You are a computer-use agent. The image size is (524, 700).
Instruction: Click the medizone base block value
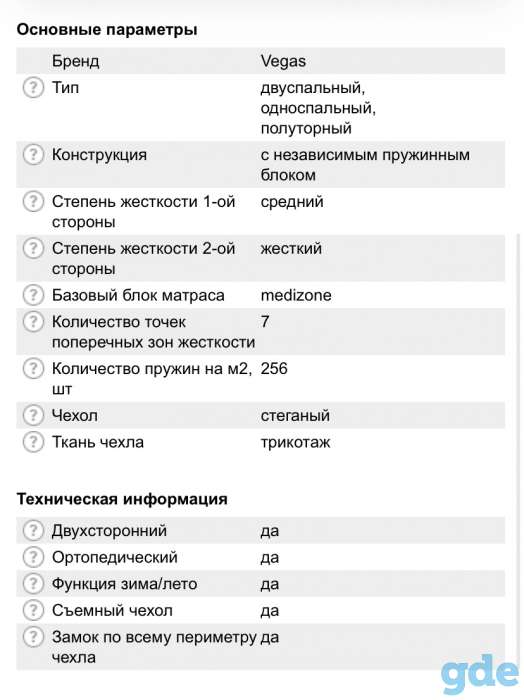pos(296,295)
